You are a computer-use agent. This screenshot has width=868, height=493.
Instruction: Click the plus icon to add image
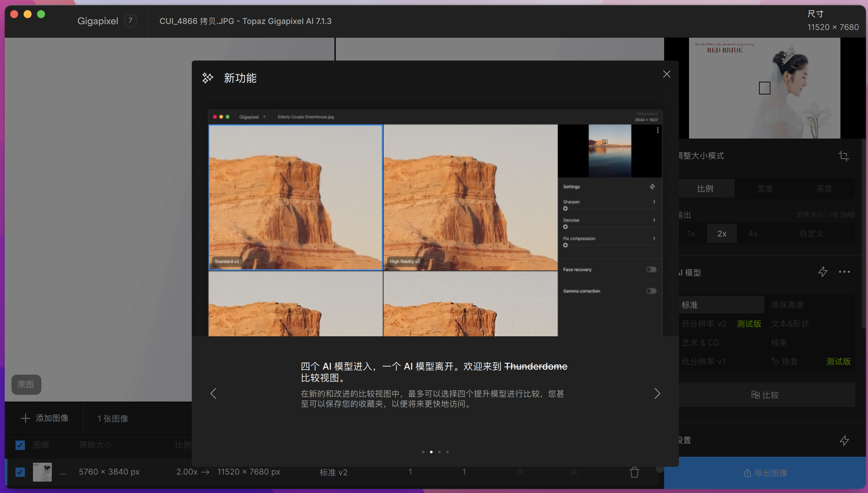(x=25, y=418)
